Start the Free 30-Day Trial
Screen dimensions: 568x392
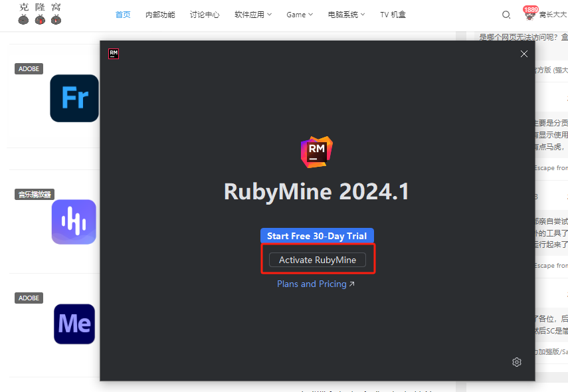tap(317, 236)
